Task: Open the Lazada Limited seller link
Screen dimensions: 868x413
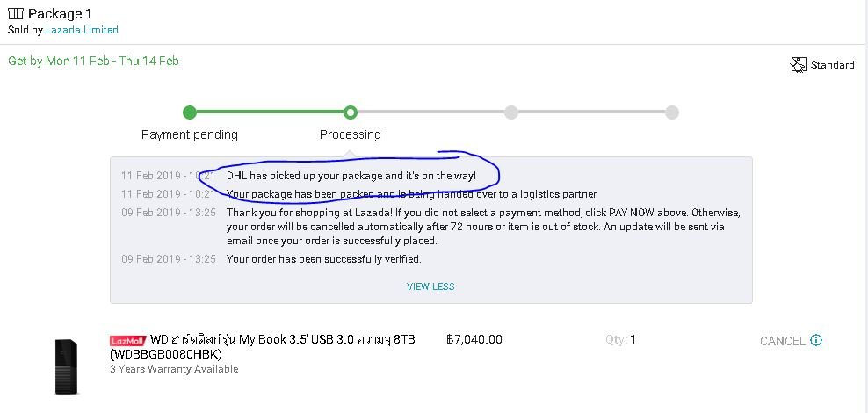Action: point(82,30)
